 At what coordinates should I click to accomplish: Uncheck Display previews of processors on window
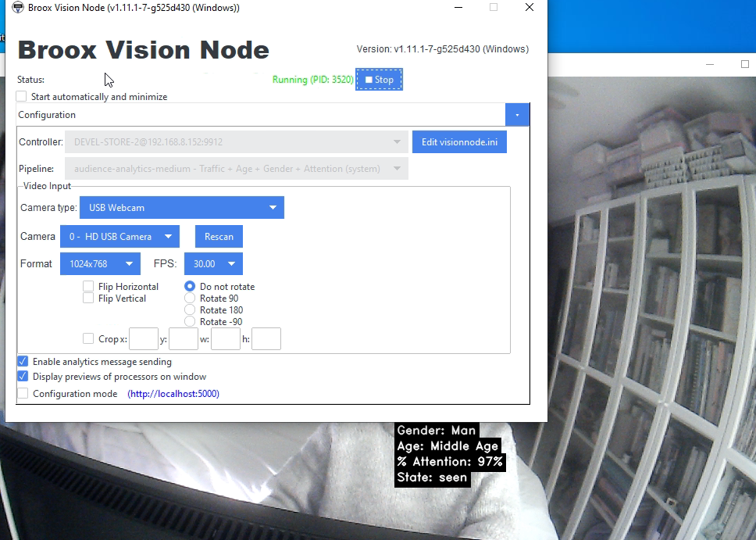23,376
